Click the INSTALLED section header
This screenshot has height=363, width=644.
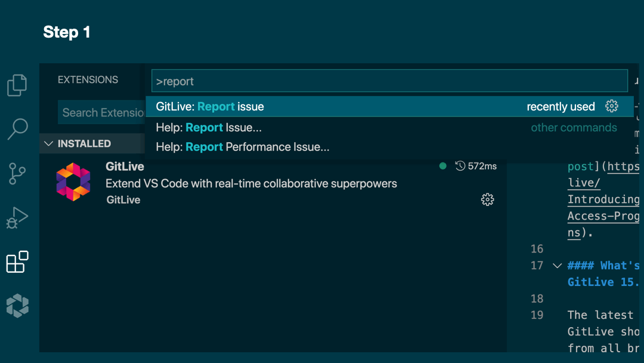(x=92, y=143)
